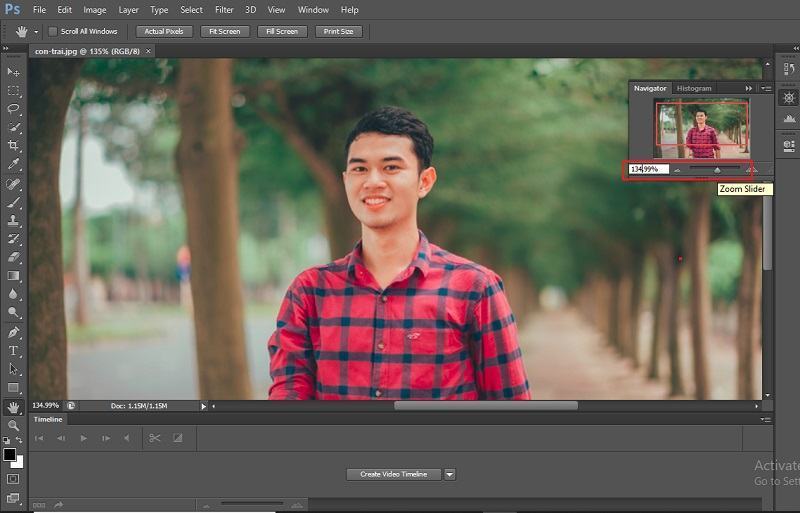The image size is (800, 513).
Task: Select the Eyedropper tool
Action: tap(13, 164)
